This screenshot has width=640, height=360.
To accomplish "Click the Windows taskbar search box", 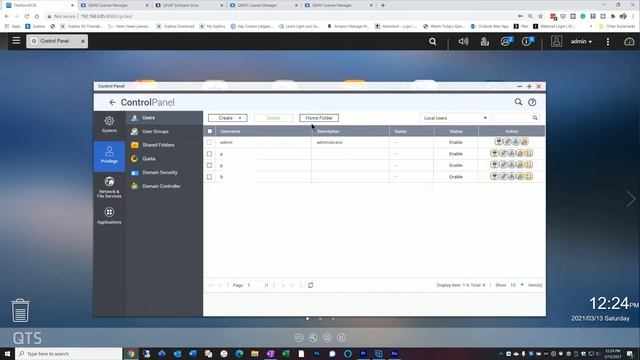I will [x=69, y=353].
